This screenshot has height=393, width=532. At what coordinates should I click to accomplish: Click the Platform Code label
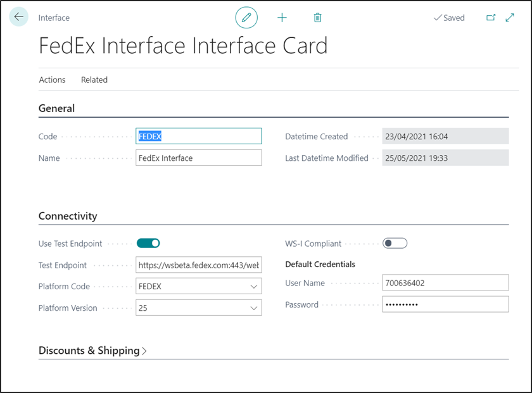64,286
